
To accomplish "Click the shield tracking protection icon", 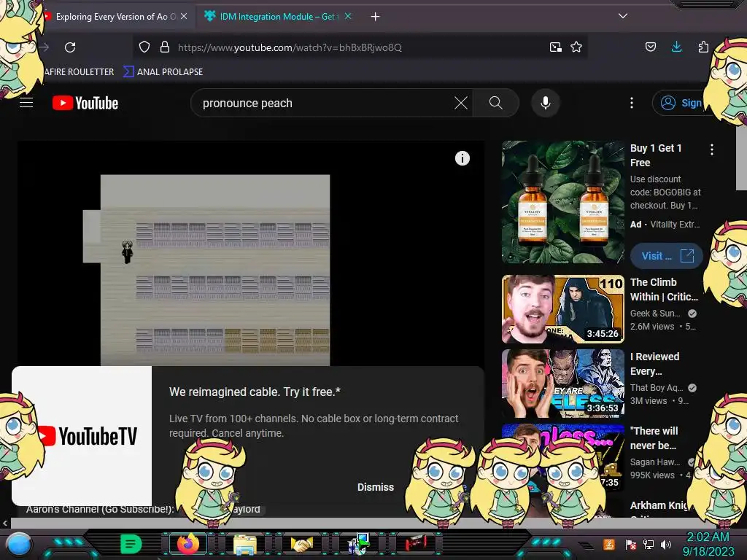I will coord(144,47).
